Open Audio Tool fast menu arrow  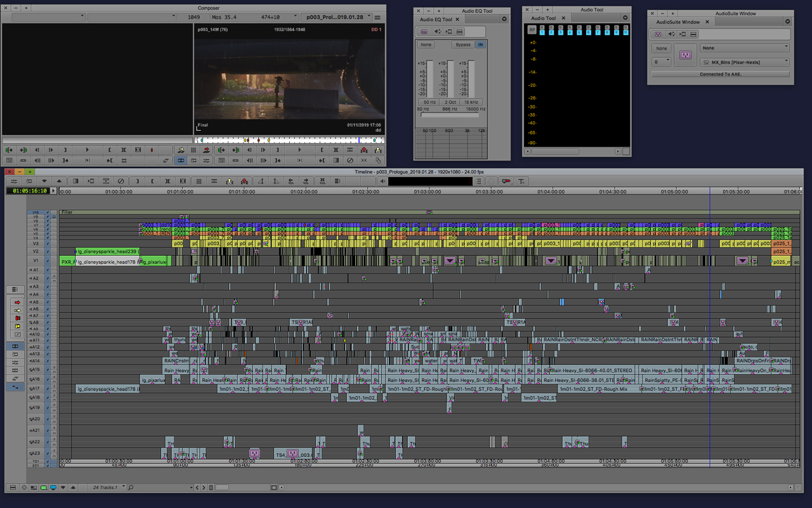[x=627, y=18]
